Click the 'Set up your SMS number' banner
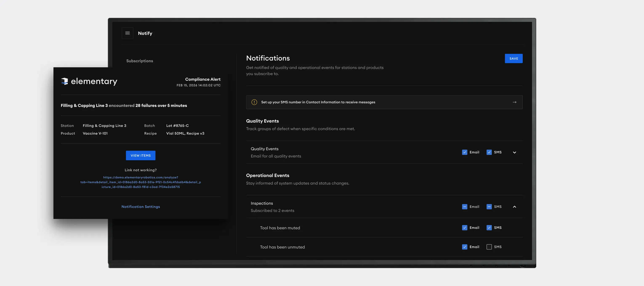 click(x=318, y=102)
